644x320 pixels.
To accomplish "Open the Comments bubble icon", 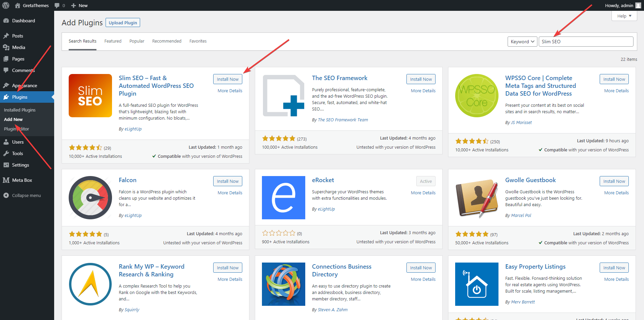I will (6, 70).
